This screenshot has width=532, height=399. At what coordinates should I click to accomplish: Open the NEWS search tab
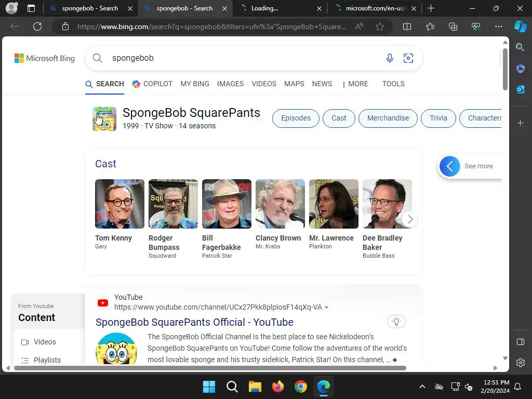point(322,84)
